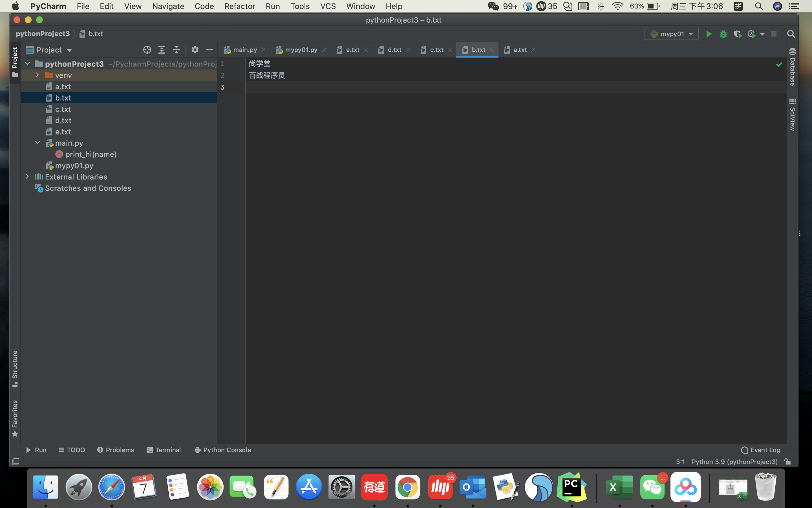Screen dimensions: 812x508
Task: Open the VCS menu
Action: pos(328,6)
